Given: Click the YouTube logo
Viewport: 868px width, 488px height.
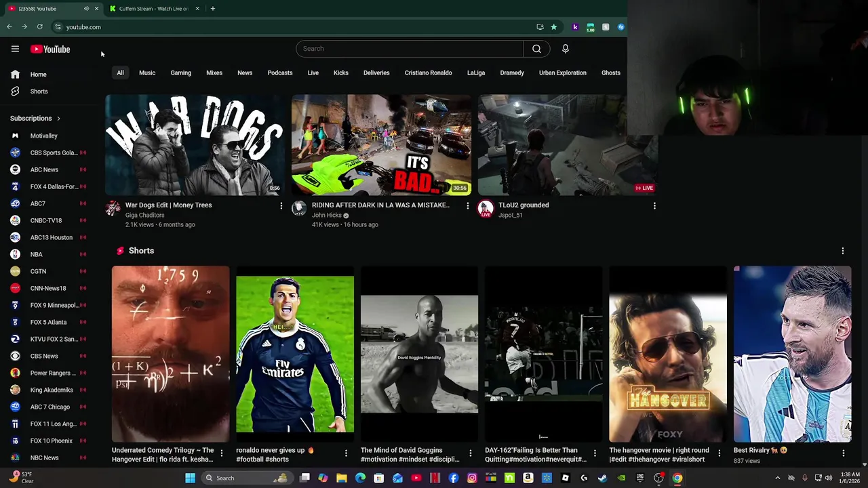Looking at the screenshot, I should pyautogui.click(x=50, y=49).
